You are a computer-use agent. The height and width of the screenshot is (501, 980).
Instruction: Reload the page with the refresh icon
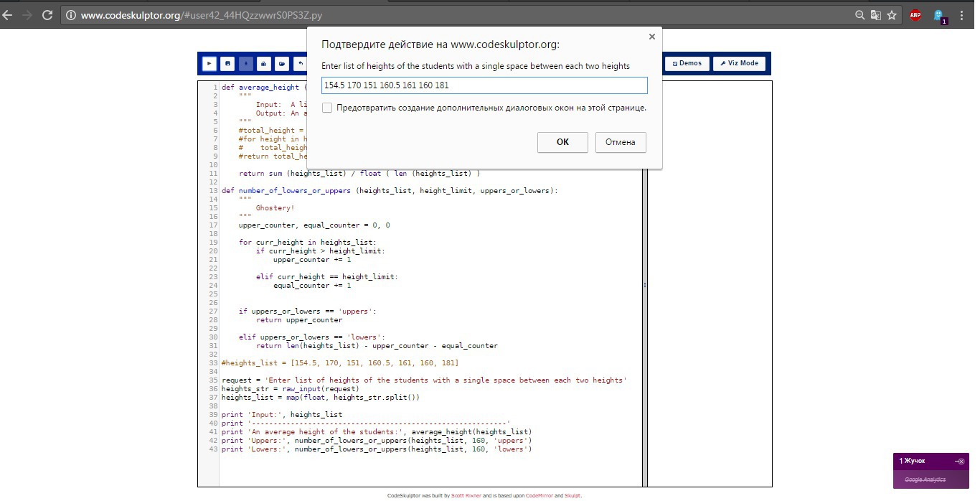pyautogui.click(x=47, y=14)
